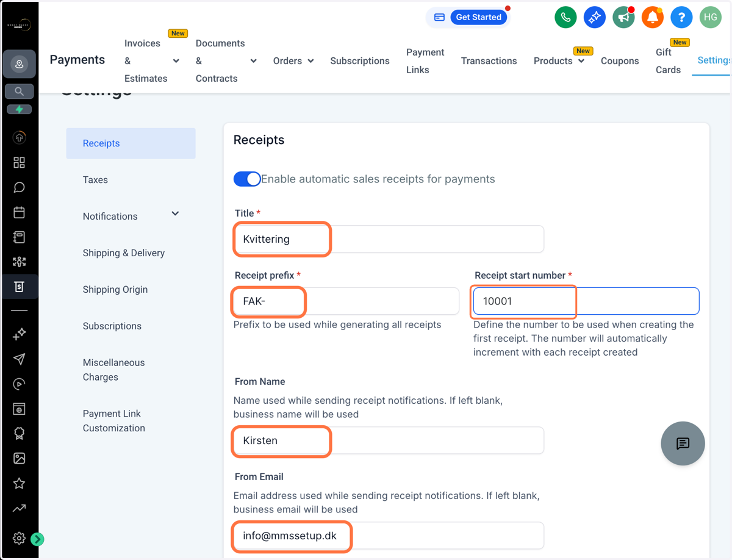732x560 pixels.
Task: Open the Coupons tab
Action: point(620,61)
